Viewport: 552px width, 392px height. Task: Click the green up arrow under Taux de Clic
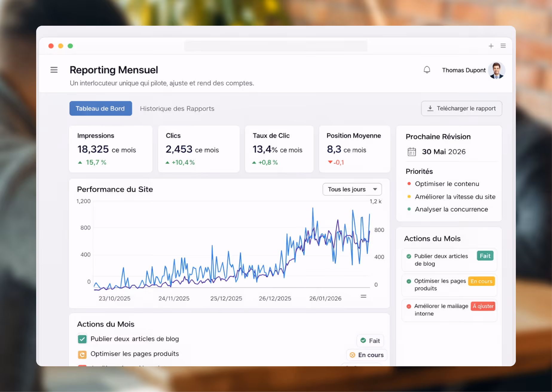click(x=254, y=162)
